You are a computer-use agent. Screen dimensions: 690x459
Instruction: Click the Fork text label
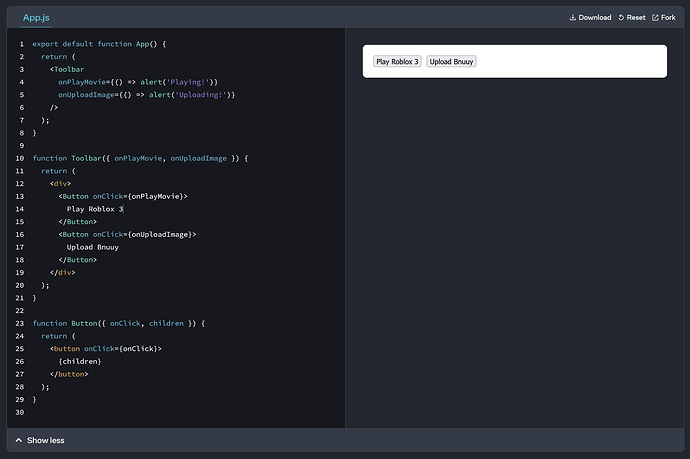[x=668, y=18]
